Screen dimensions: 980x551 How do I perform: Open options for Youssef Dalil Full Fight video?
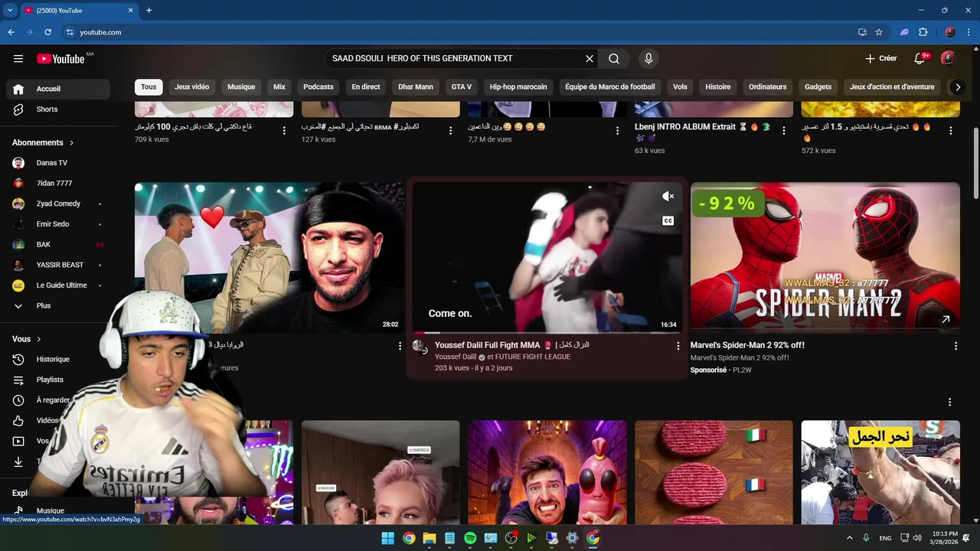[678, 346]
